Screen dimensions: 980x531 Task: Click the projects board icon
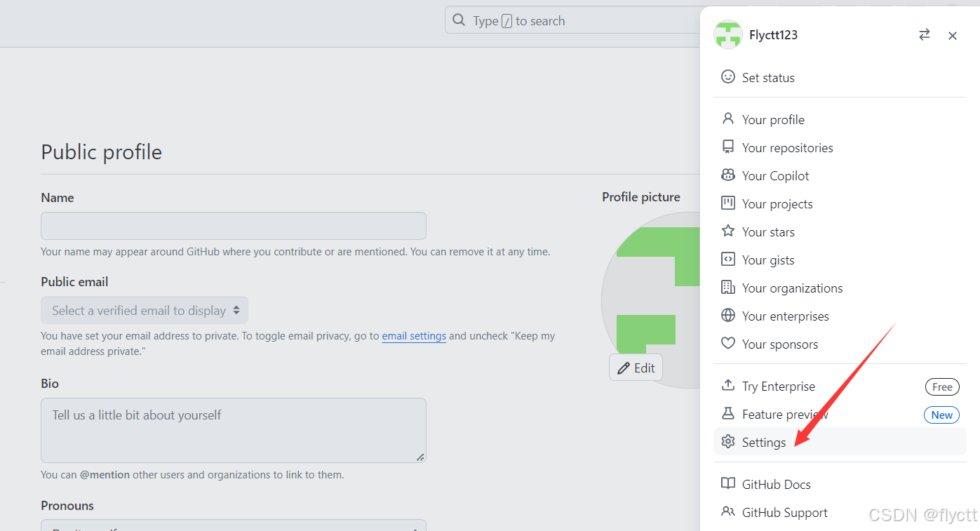pos(728,203)
